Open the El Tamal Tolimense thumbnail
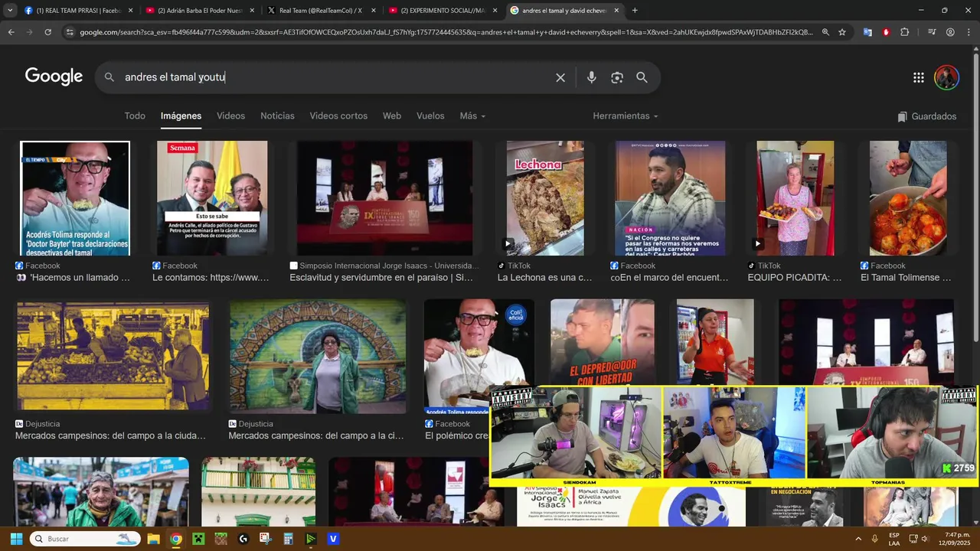 (x=908, y=198)
